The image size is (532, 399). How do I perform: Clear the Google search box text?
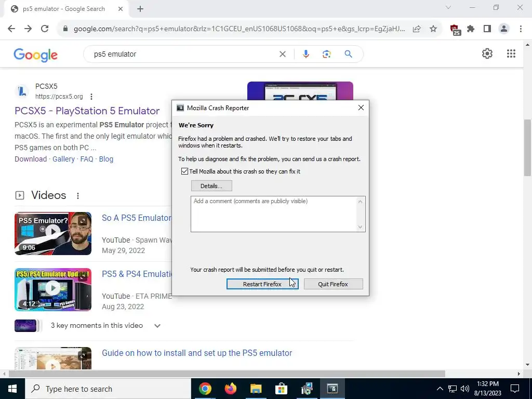tap(282, 54)
